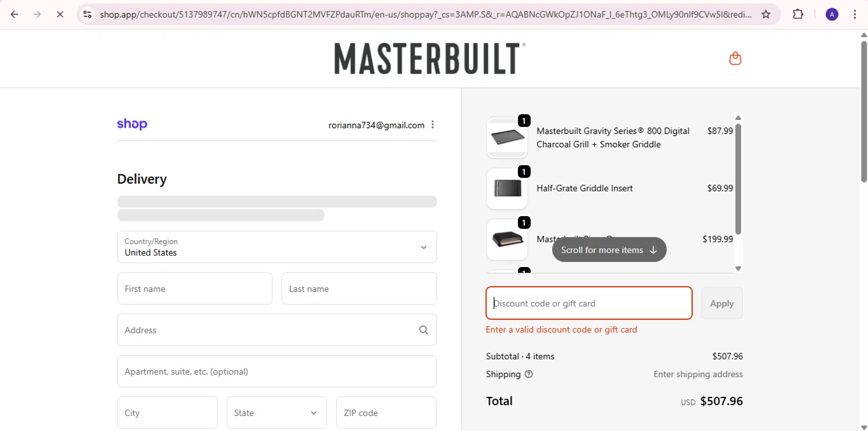Click the page vertical scrollbar
868x431 pixels.
pyautogui.click(x=863, y=111)
